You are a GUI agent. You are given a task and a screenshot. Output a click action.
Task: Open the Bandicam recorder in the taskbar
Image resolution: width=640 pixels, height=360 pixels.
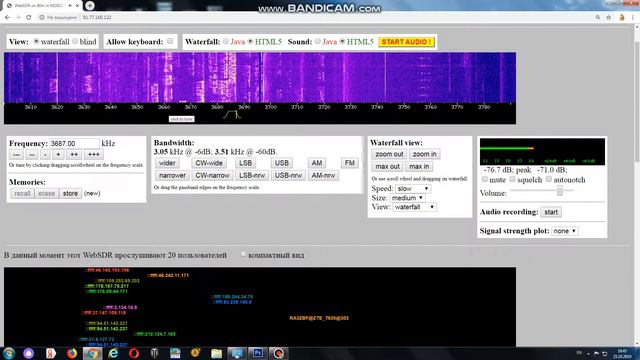[x=278, y=353]
